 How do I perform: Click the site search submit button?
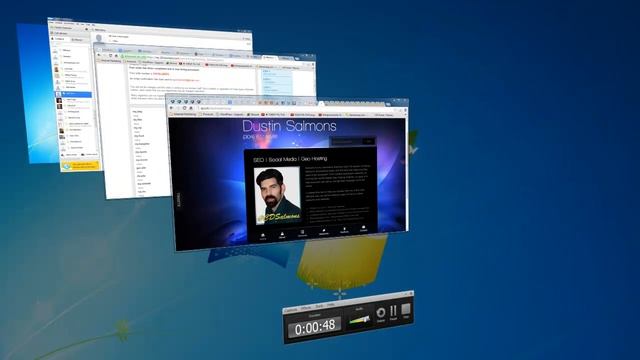pyautogui.click(x=369, y=142)
